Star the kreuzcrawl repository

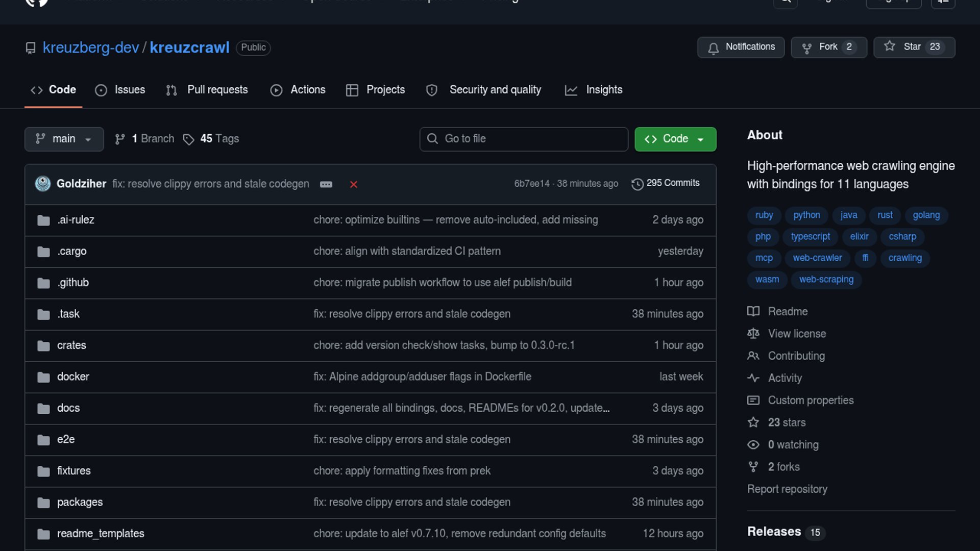click(913, 47)
